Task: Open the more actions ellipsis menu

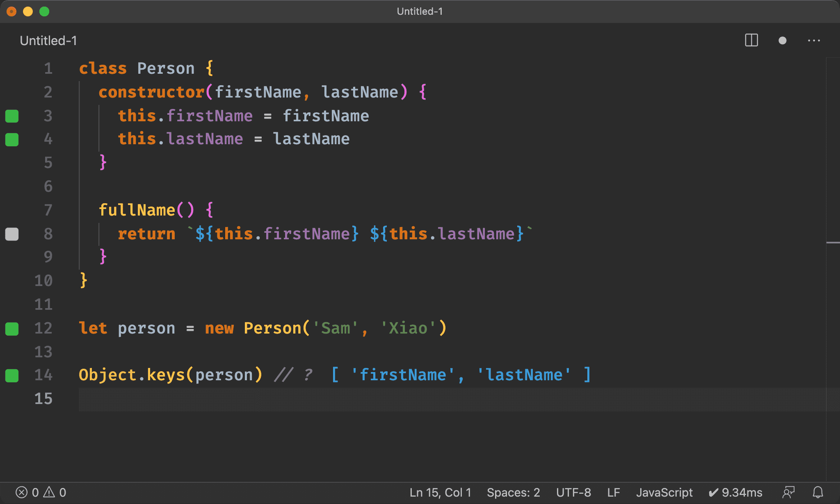Action: (814, 40)
